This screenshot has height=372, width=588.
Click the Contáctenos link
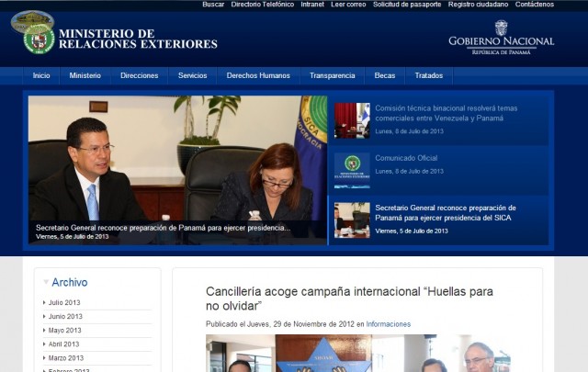coord(535,5)
